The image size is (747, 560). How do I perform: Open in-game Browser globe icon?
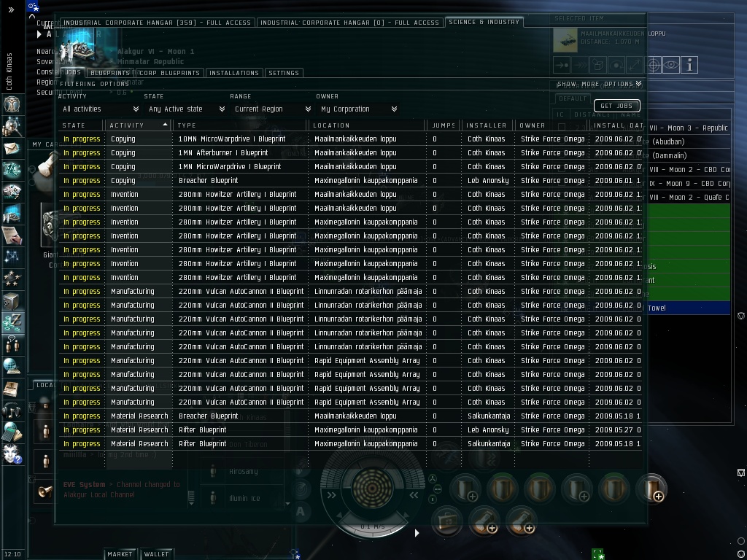tap(12, 367)
